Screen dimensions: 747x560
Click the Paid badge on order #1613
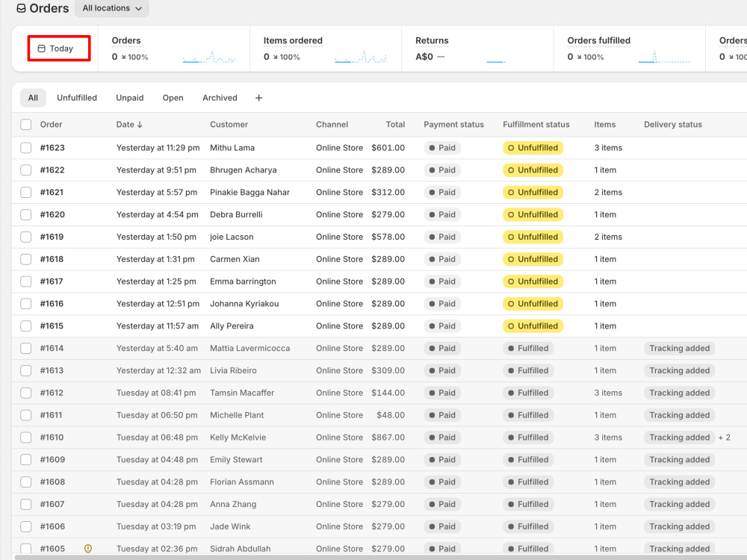442,370
